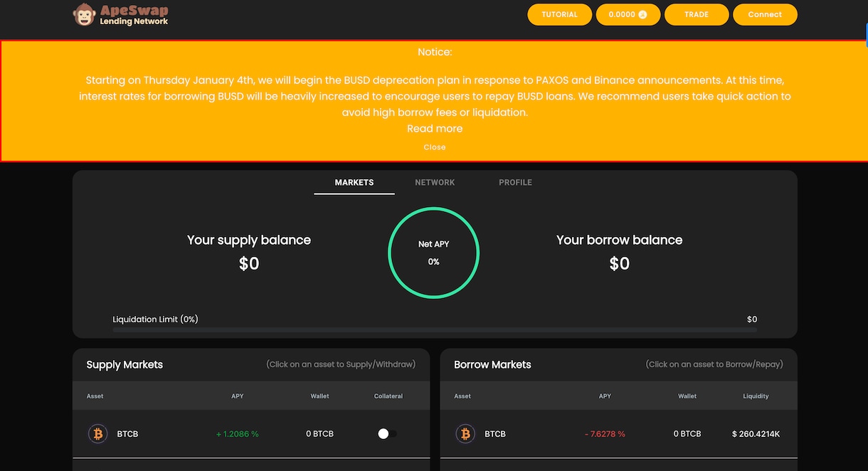Click the Borrow Markets heading
The image size is (868, 471).
click(492, 365)
